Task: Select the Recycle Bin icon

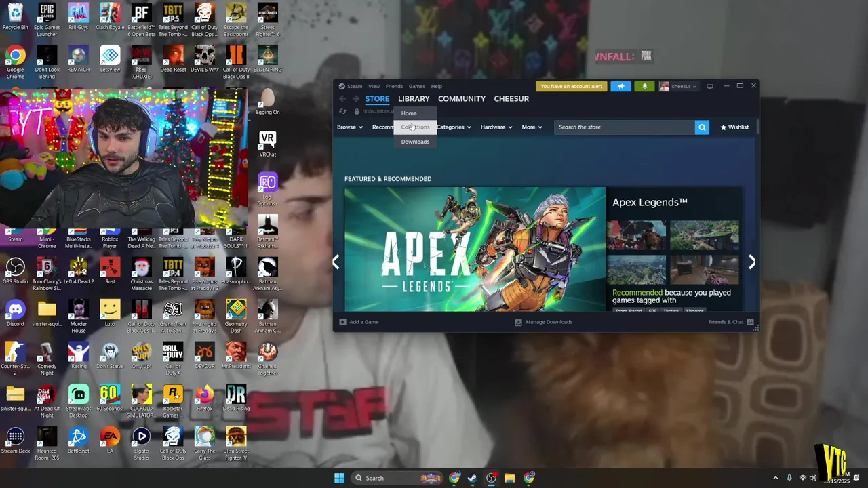Action: (15, 17)
